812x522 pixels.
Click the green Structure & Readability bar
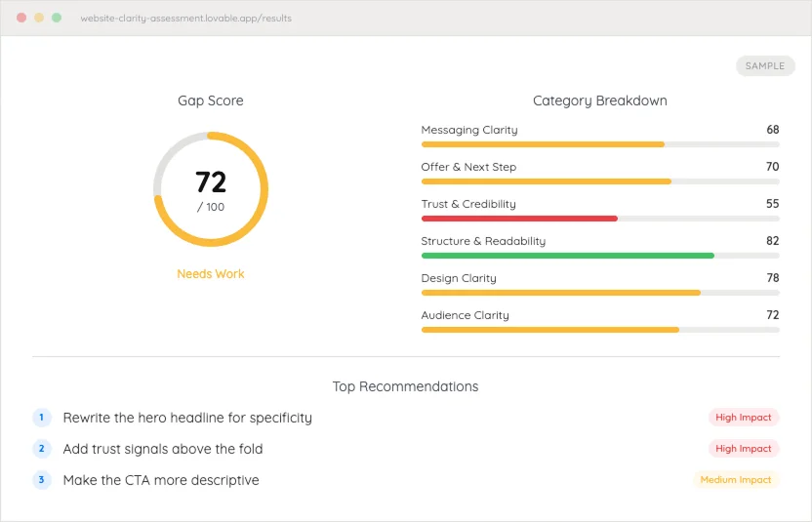point(568,256)
